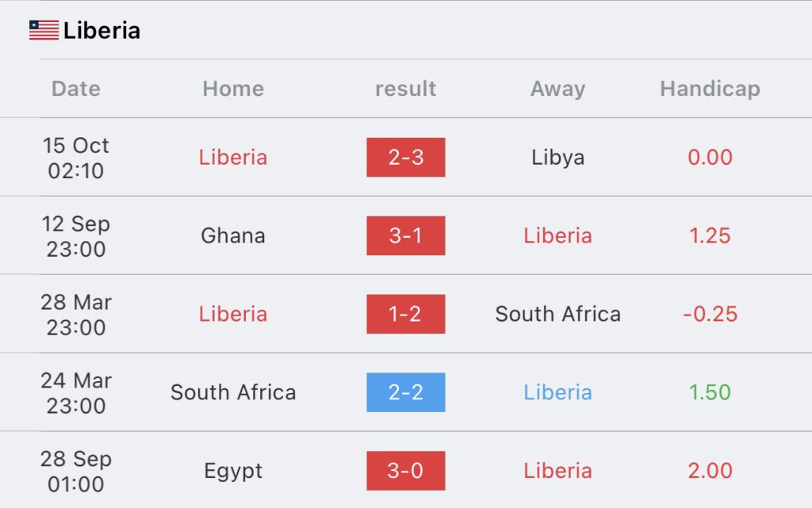Click the blue Liberia away team name

tap(557, 392)
